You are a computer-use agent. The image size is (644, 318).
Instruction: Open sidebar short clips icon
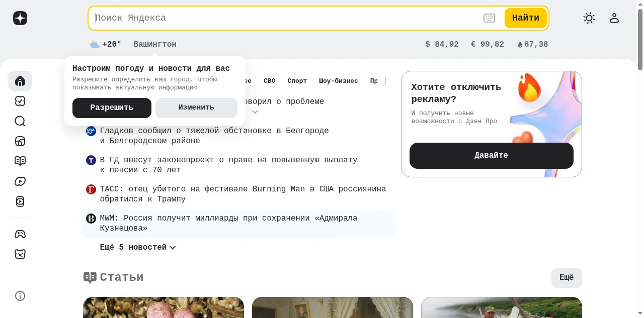(x=20, y=201)
